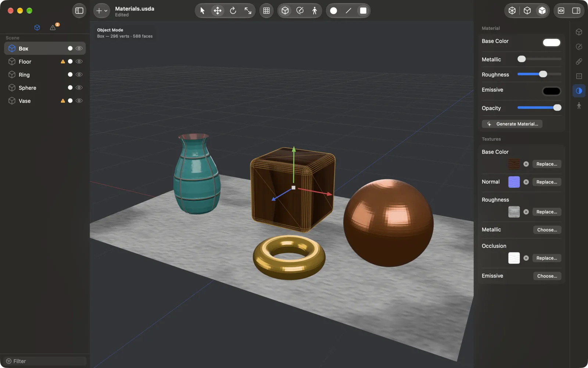Click the Roughness texture thumbnail
This screenshot has width=588, height=368.
tap(514, 212)
